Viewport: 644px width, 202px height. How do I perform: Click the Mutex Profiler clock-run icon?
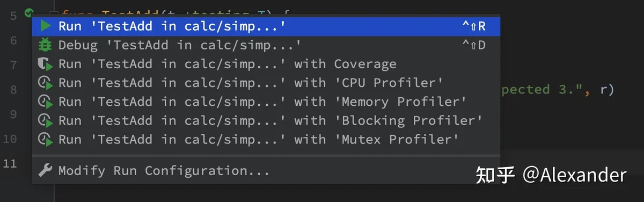click(x=46, y=139)
